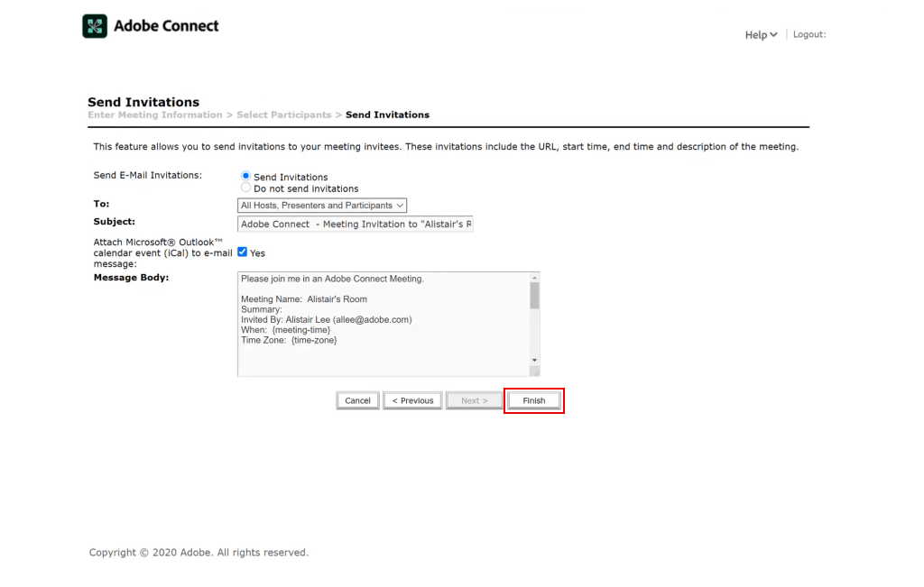Uncheck the iCal attachment Yes checkbox
This screenshot has width=924, height=587.
click(x=242, y=252)
